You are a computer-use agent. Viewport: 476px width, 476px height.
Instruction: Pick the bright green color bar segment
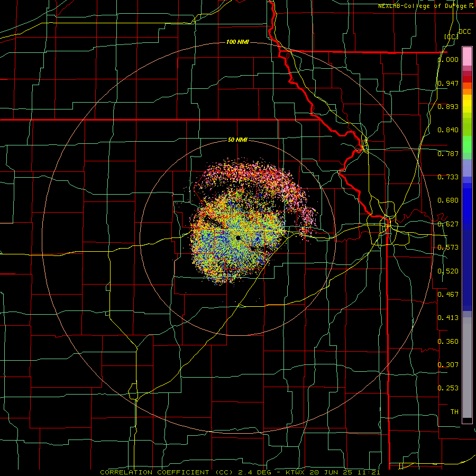tap(467, 144)
